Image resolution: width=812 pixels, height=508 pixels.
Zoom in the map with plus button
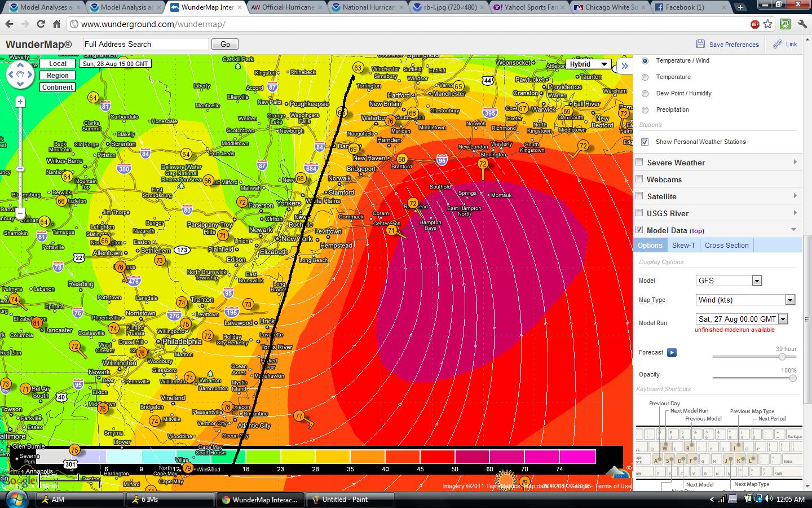tap(20, 102)
